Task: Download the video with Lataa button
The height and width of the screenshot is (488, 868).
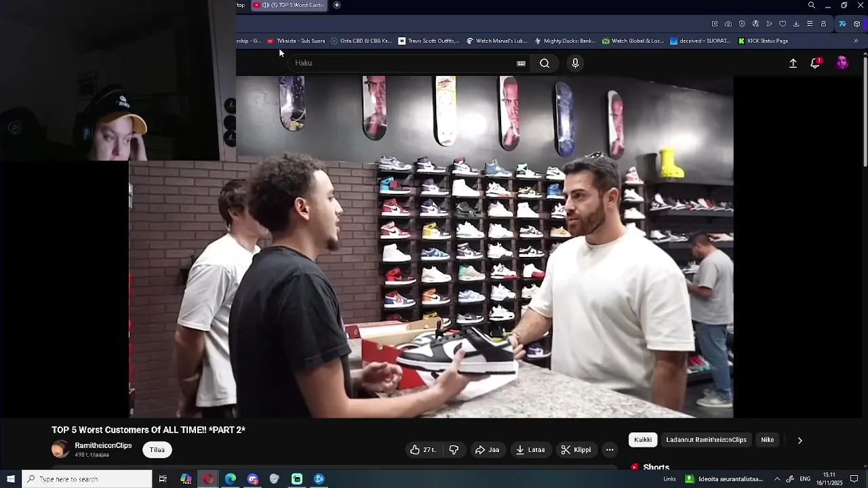Action: [530, 449]
